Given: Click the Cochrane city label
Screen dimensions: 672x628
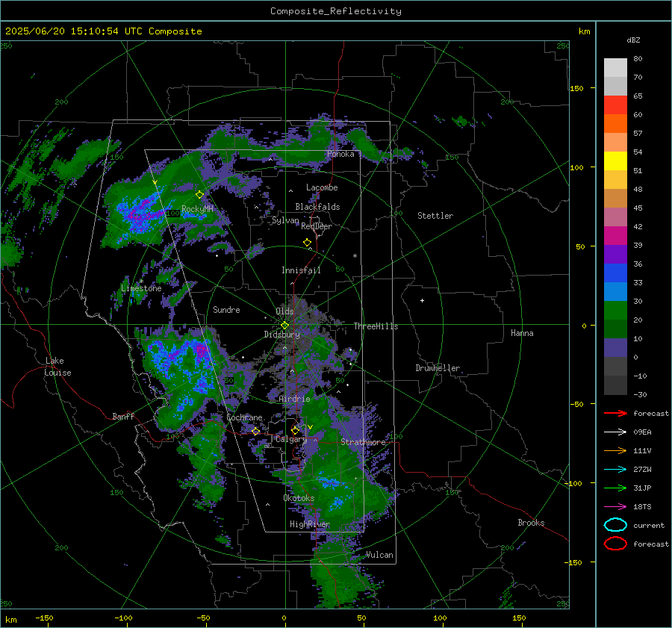Looking at the screenshot, I should pyautogui.click(x=244, y=417).
